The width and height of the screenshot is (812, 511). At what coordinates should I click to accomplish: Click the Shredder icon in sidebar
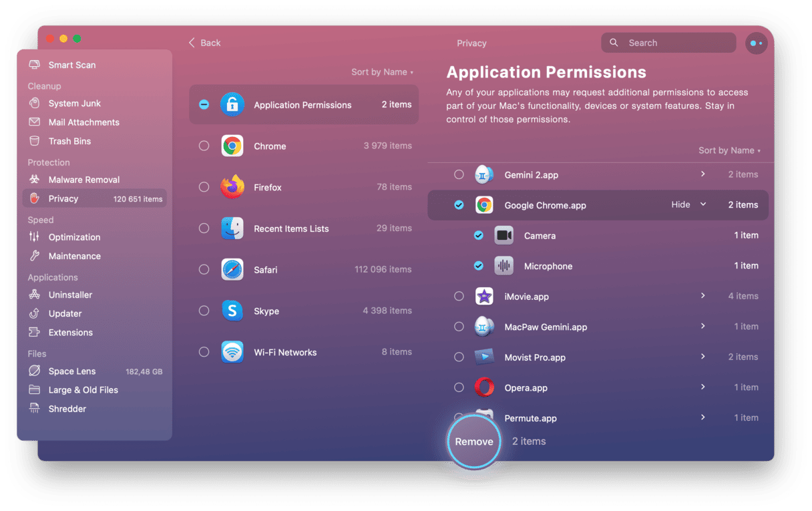(35, 408)
